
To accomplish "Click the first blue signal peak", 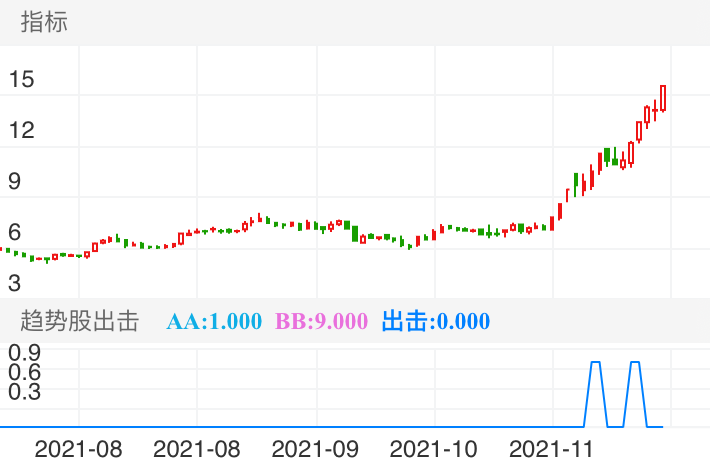I will [595, 363].
